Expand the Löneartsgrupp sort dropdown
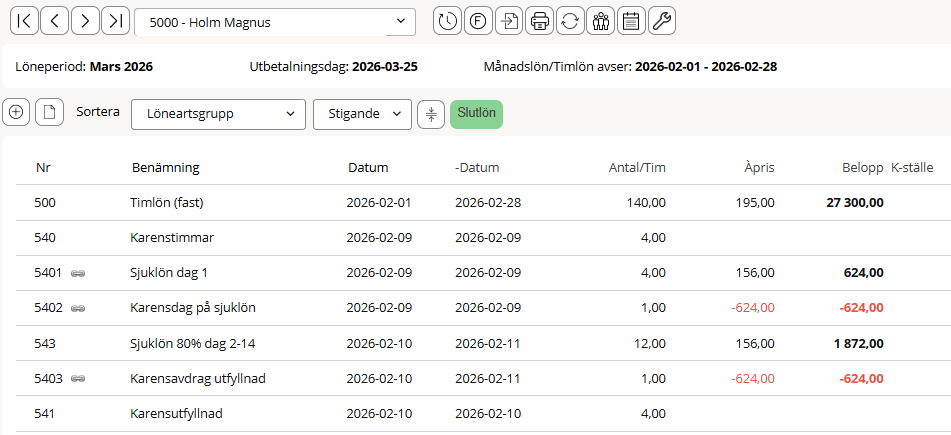The image size is (951, 435). tap(218, 114)
